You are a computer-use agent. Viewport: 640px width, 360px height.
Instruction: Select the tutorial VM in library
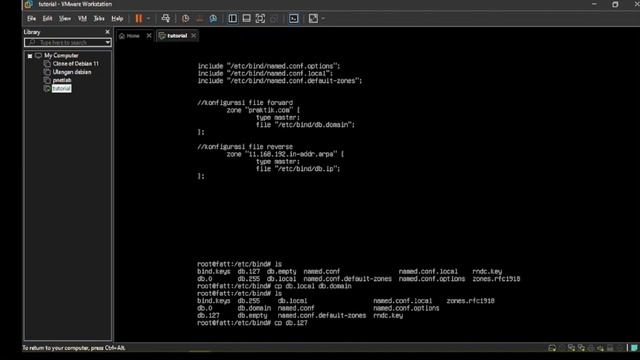pyautogui.click(x=61, y=88)
